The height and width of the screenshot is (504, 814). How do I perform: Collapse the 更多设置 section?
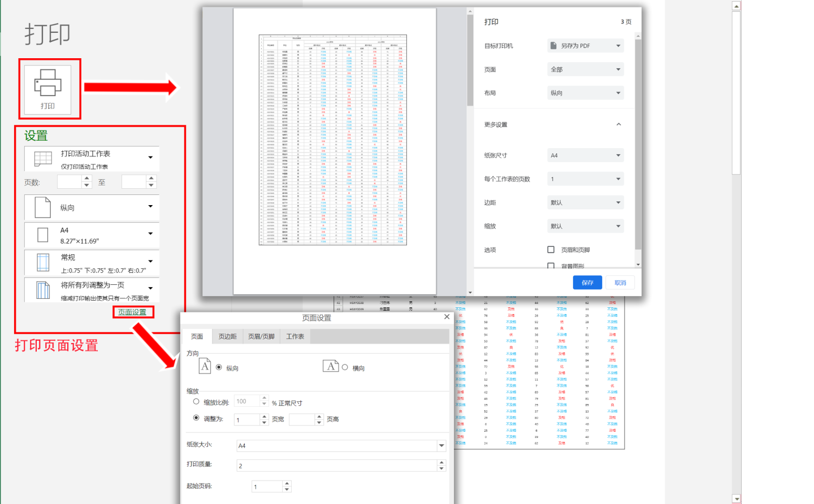coord(618,124)
